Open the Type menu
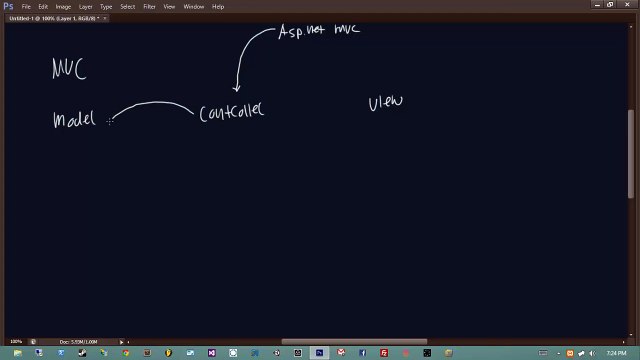640x360 pixels. 106,7
